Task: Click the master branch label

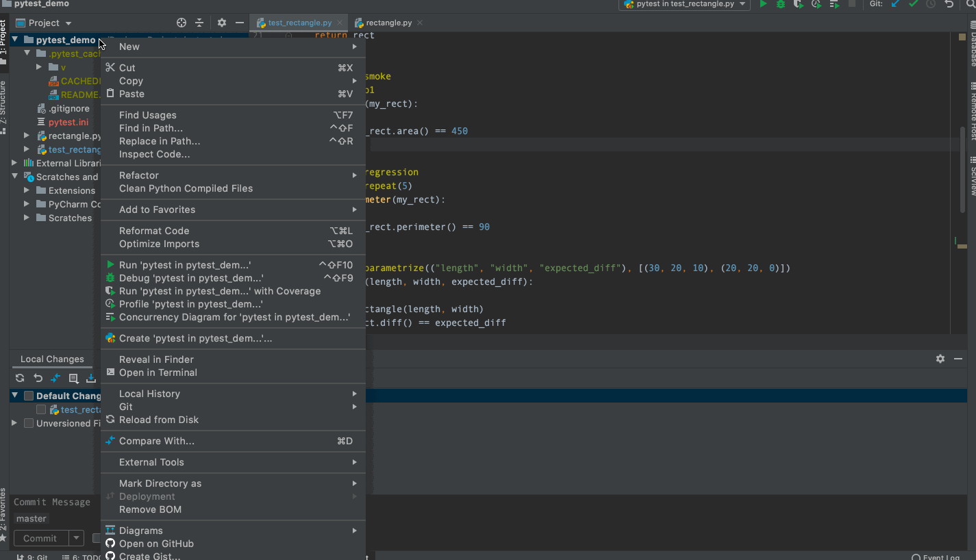Action: coord(32,519)
